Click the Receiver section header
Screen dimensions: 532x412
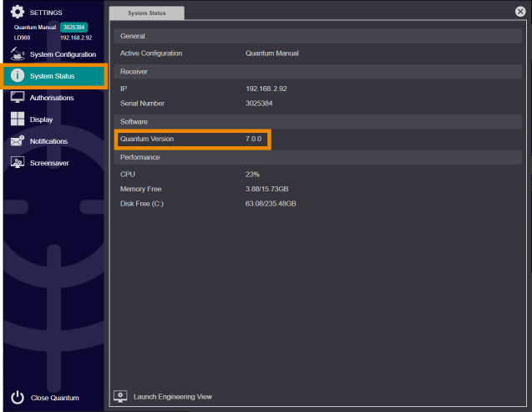coord(318,72)
